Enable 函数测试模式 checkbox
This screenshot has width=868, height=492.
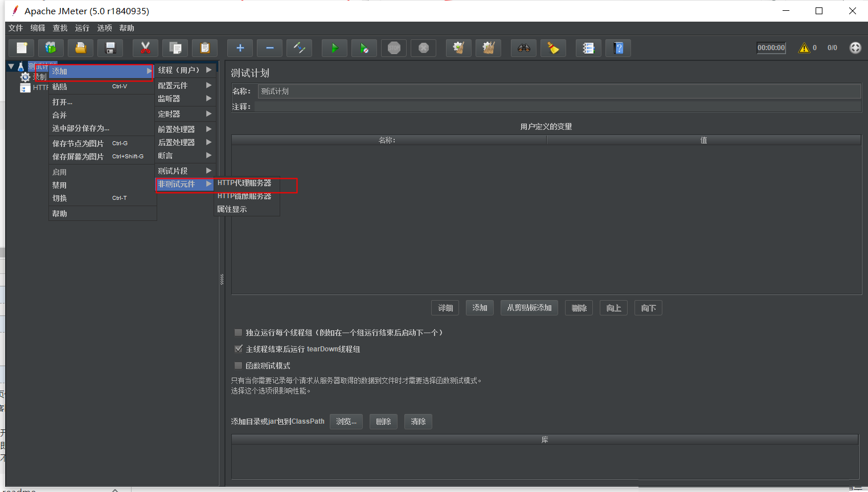[239, 366]
